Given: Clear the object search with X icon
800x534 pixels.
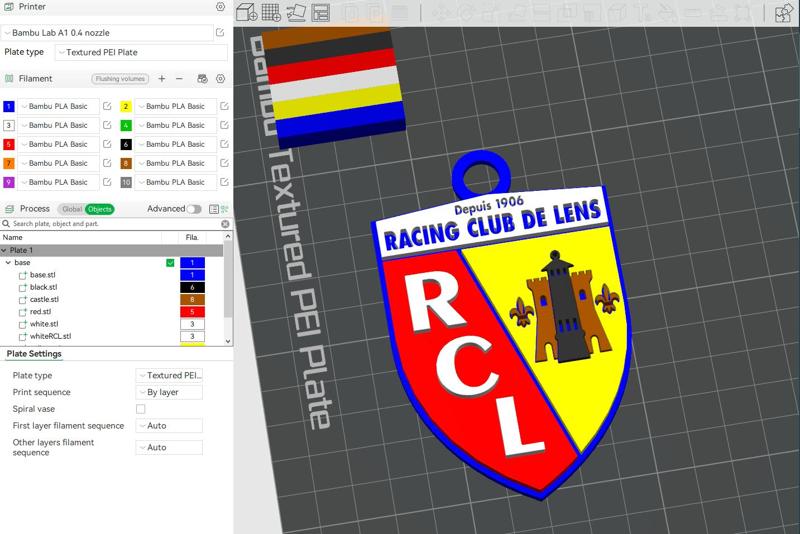Looking at the screenshot, I should (x=225, y=224).
